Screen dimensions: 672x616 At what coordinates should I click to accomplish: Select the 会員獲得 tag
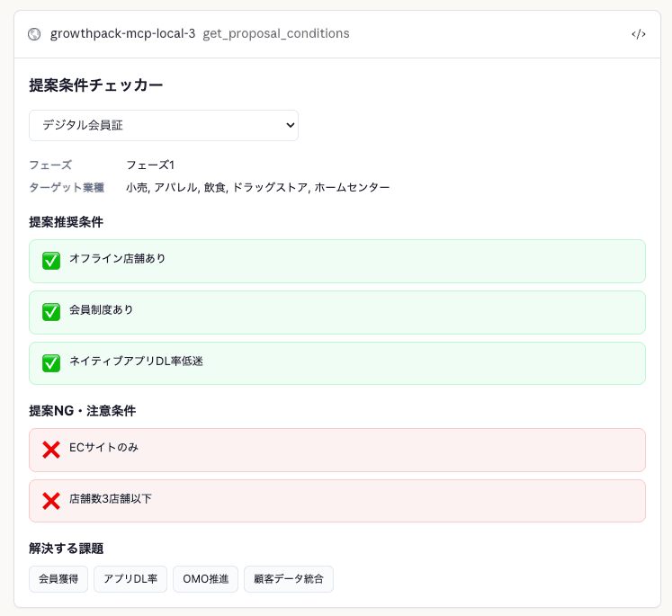(x=58, y=579)
